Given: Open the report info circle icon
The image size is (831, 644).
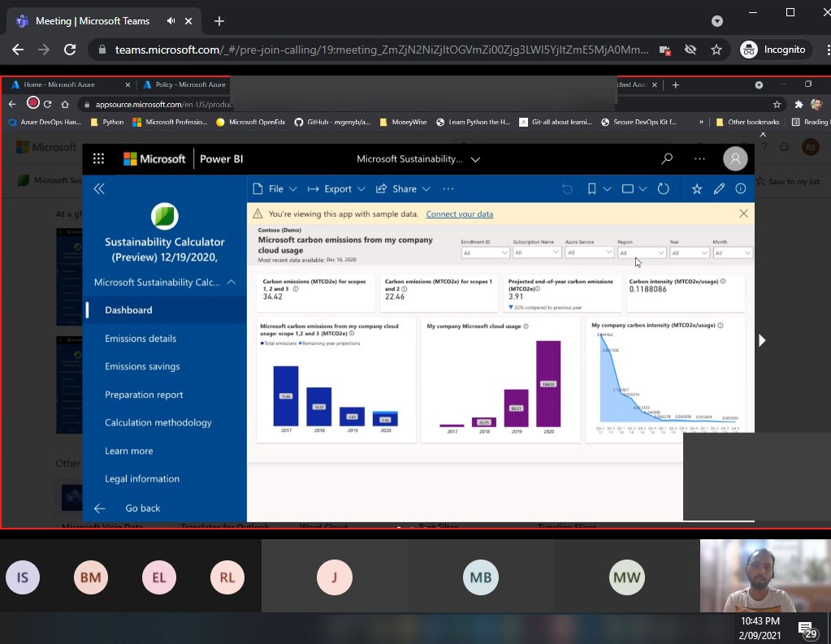Looking at the screenshot, I should tap(740, 188).
